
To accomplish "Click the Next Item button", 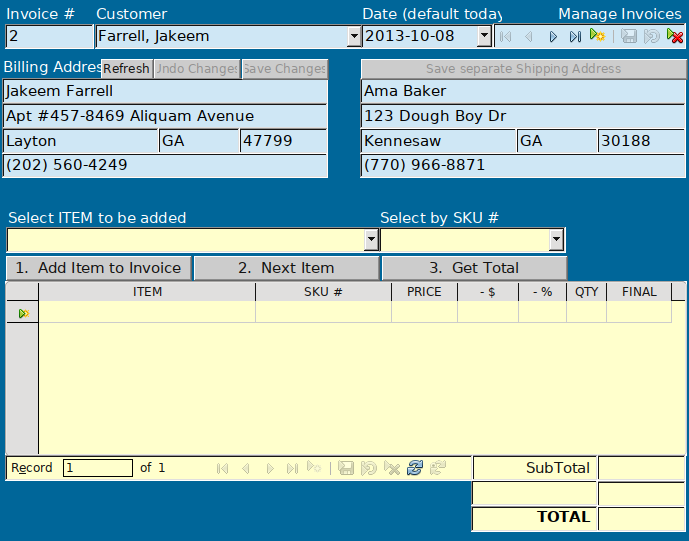I will pos(286,268).
